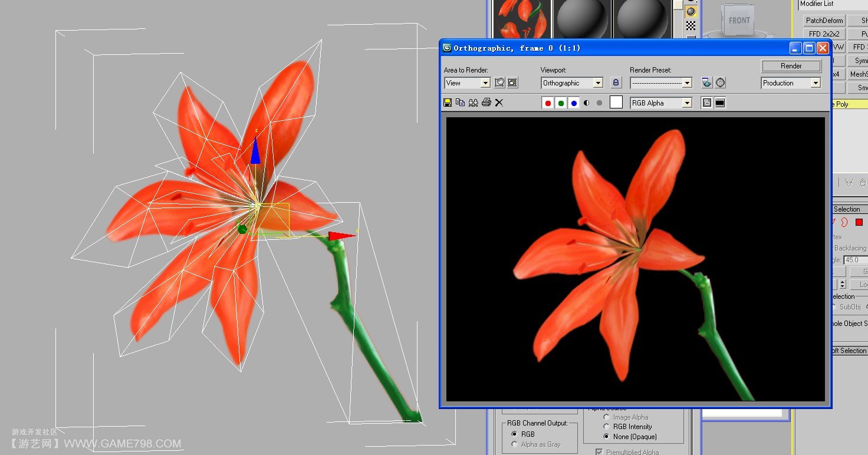The height and width of the screenshot is (455, 868).
Task: Open Environment and Effects dialog icon
Action: pos(721,83)
